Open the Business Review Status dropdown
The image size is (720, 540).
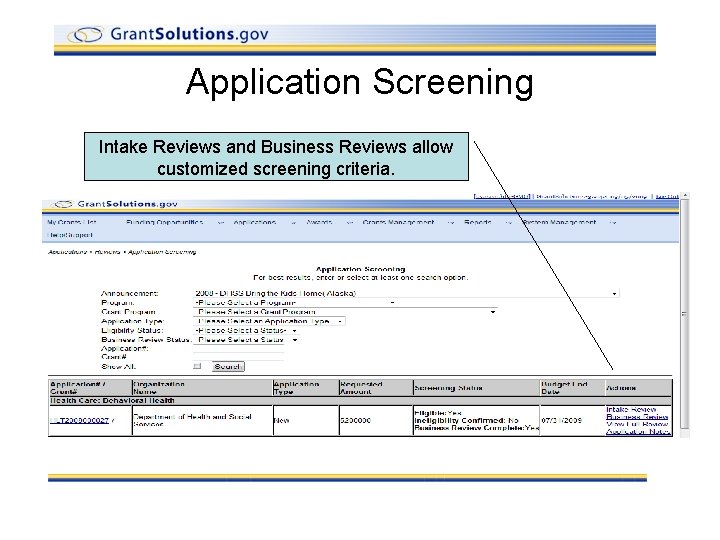click(246, 340)
